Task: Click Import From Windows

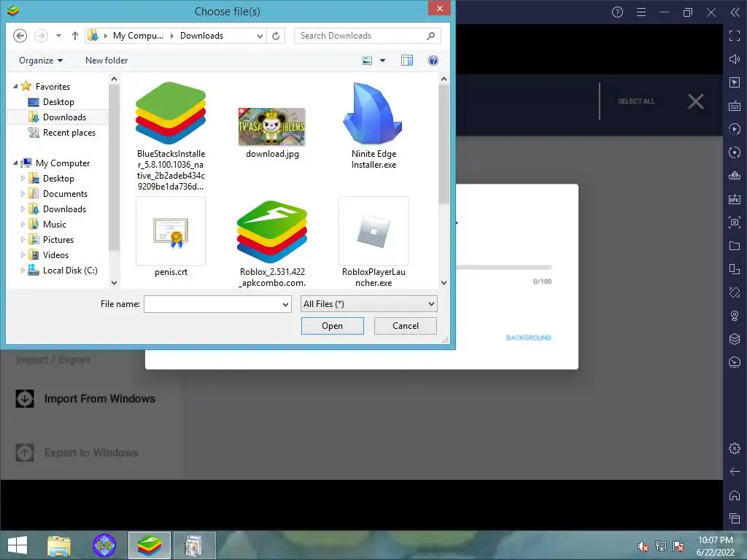Action: [86, 399]
